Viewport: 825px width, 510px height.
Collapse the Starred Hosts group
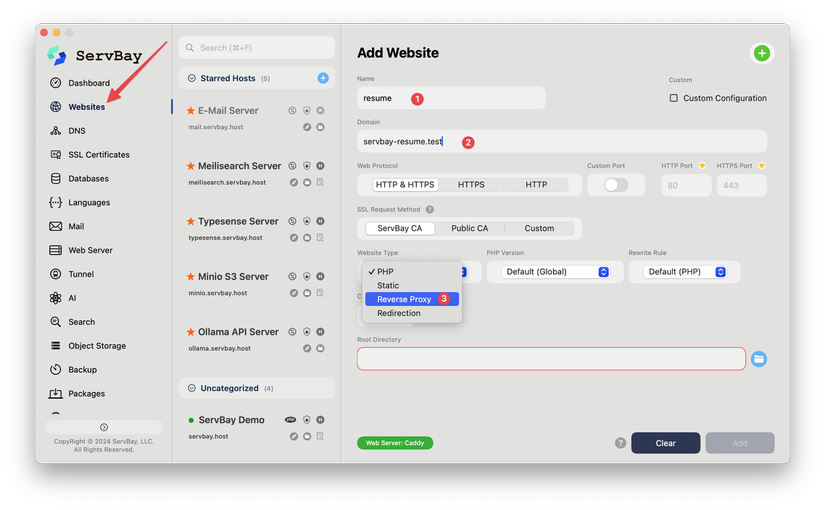click(x=192, y=78)
